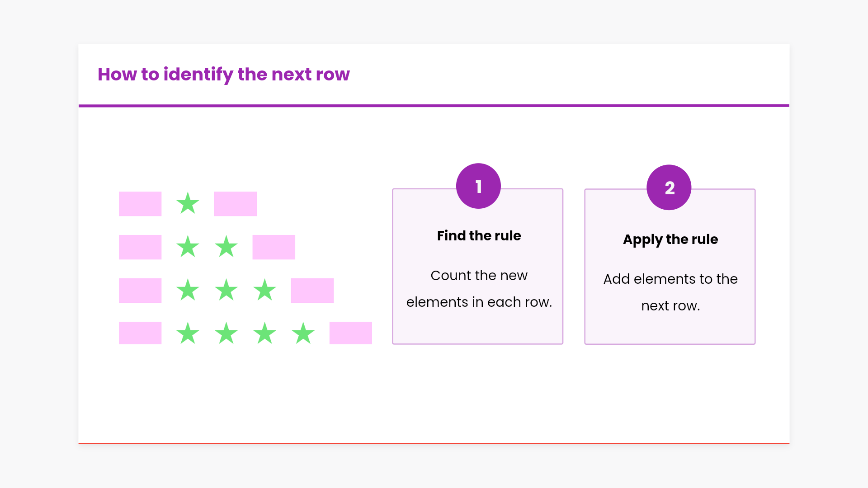Select the "Apply the rule" heading
868x488 pixels.
coord(670,239)
